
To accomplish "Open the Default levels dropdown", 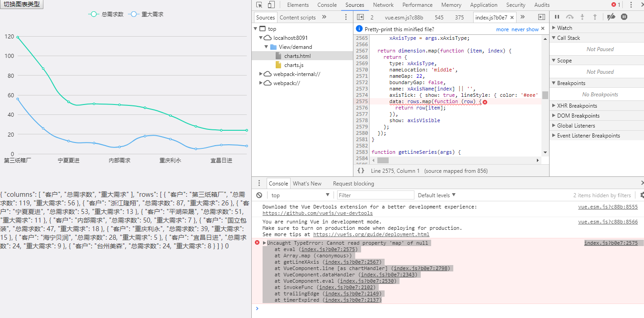I will click(x=435, y=195).
